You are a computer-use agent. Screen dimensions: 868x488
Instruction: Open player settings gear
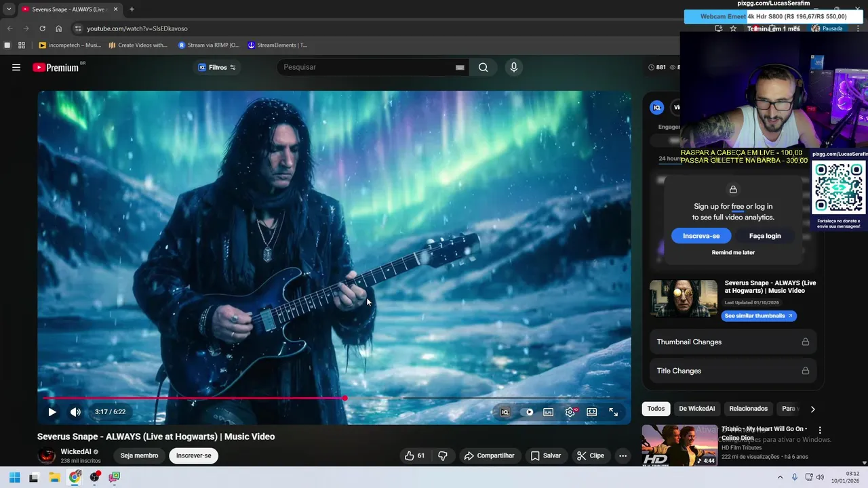[570, 412]
